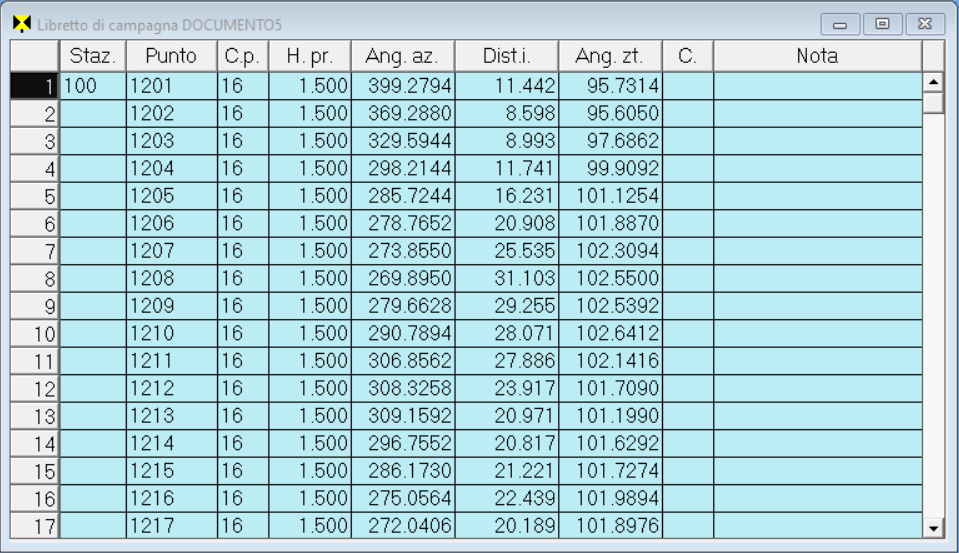
Task: Click azimuth angle cell 399.2794
Action: (x=402, y=87)
